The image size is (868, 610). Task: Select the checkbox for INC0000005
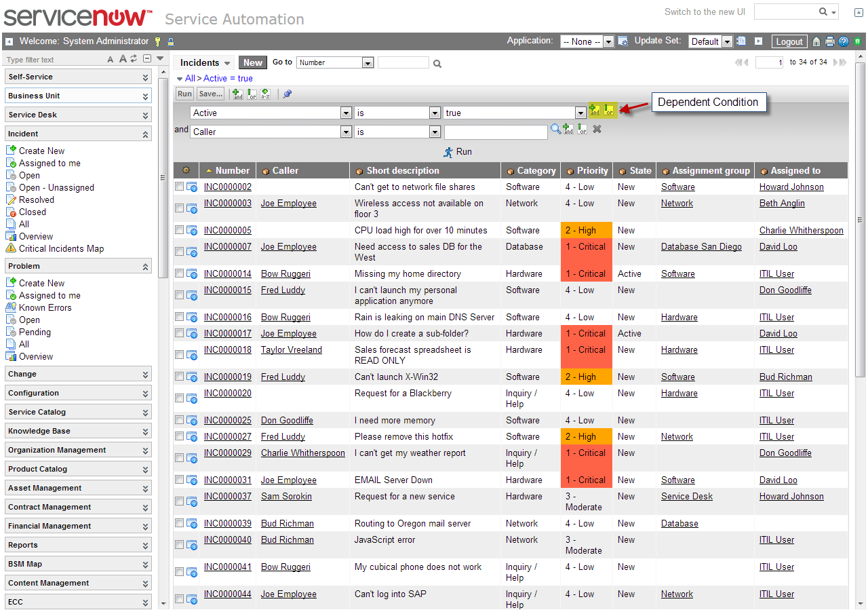(180, 230)
